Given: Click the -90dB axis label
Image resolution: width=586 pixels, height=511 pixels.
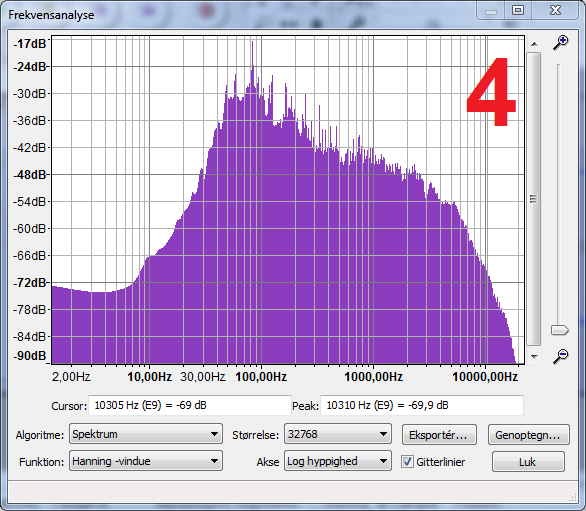Looking at the screenshot, I should tap(30, 355).
